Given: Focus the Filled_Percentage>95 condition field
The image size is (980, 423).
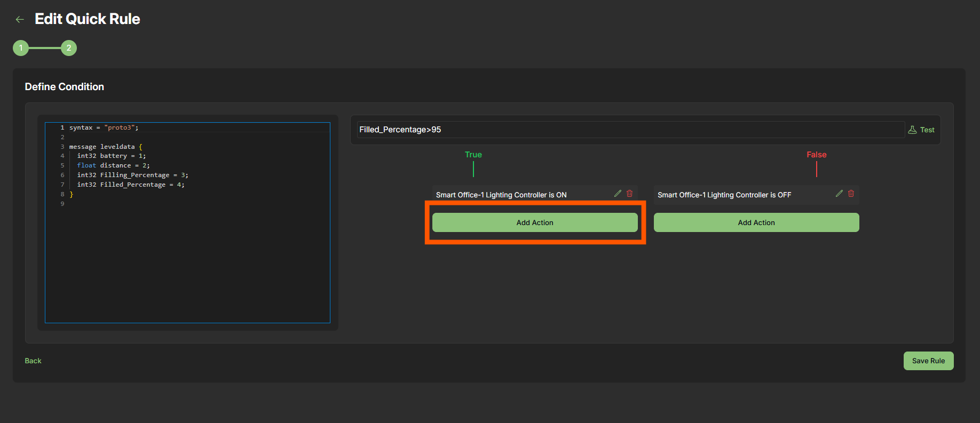Looking at the screenshot, I should coord(630,130).
